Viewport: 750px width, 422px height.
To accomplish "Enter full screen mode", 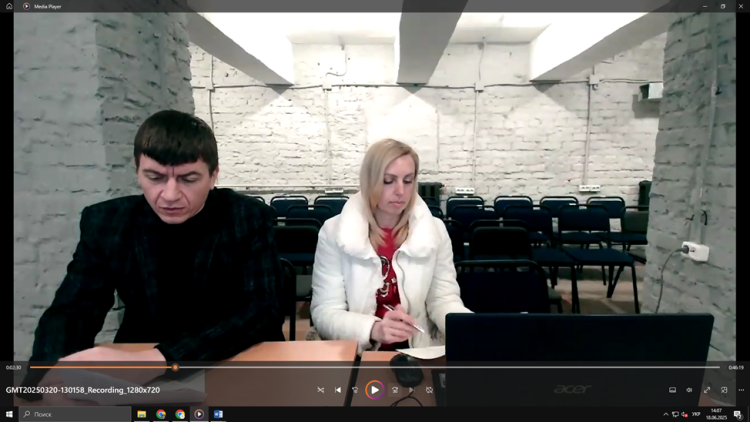I will [x=707, y=390].
